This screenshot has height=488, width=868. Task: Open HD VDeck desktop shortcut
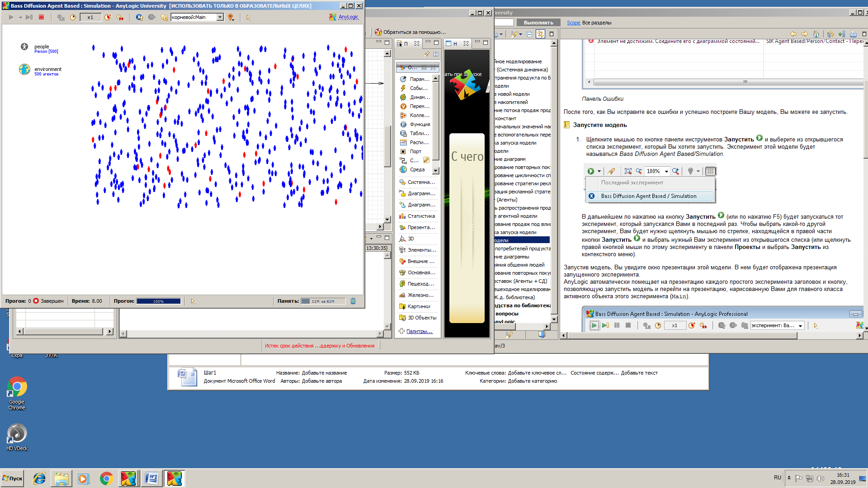(x=17, y=437)
